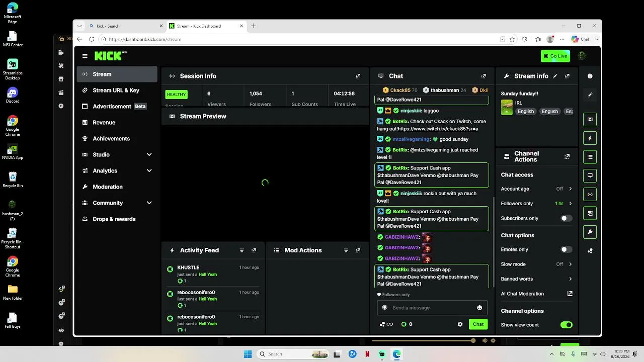Open the Activity Feed filter icon

coord(242,250)
